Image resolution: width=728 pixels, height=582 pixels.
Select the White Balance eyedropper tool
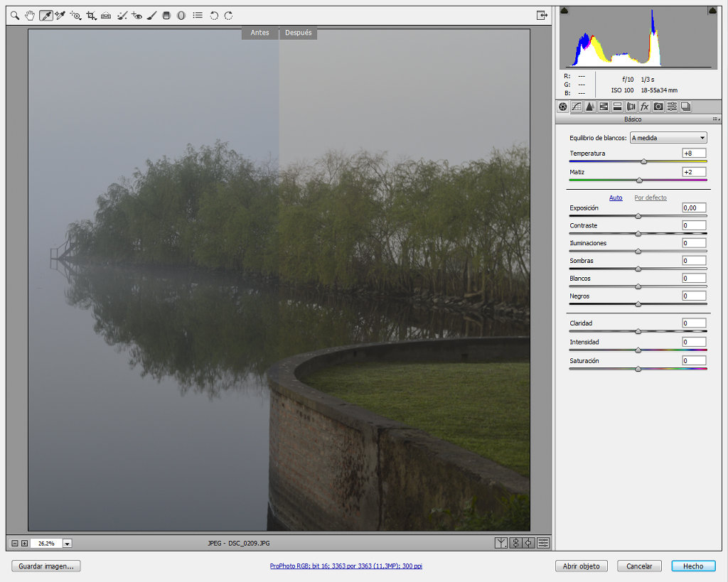45,16
